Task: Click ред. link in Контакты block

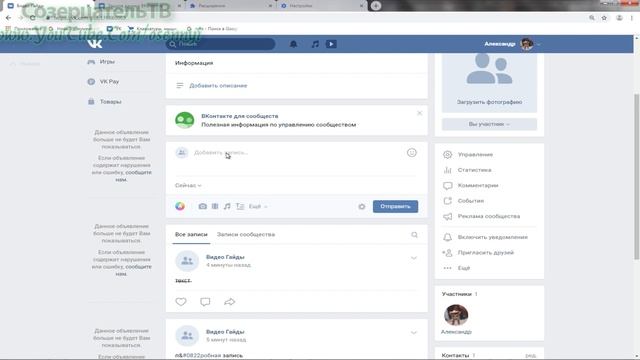Action: (x=530, y=356)
